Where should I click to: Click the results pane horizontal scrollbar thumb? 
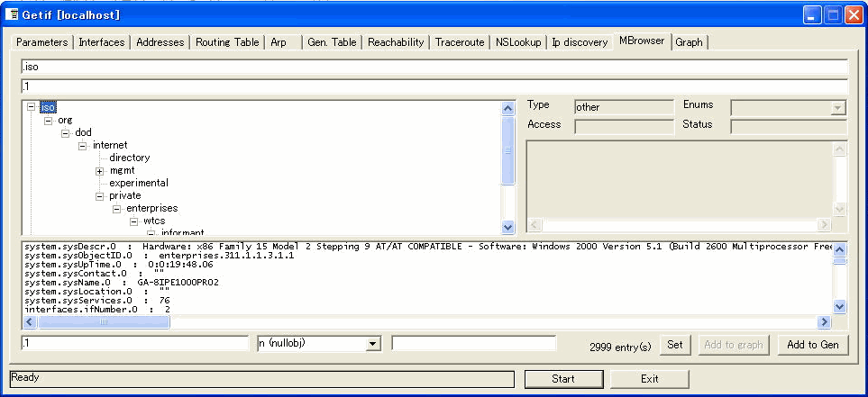103,321
